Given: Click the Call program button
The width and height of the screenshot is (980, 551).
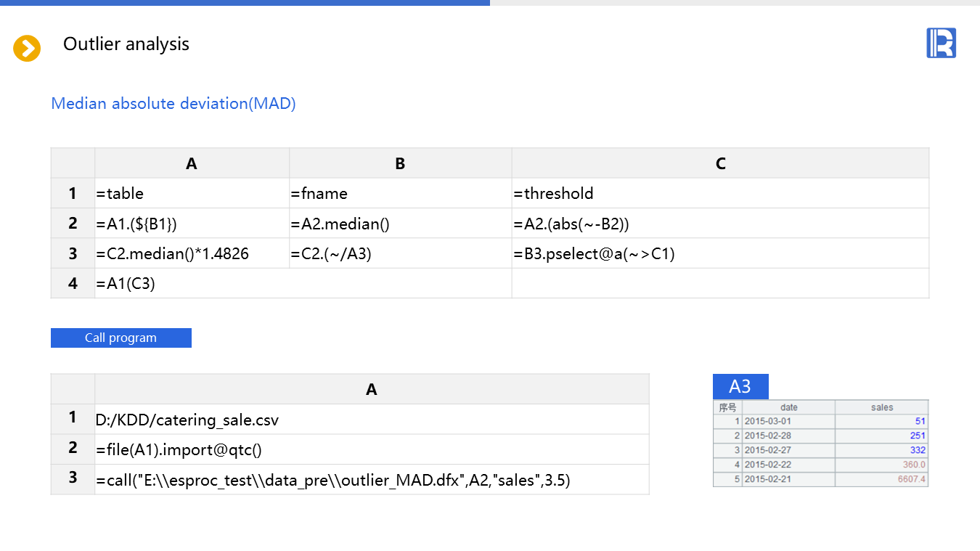Looking at the screenshot, I should tap(121, 338).
